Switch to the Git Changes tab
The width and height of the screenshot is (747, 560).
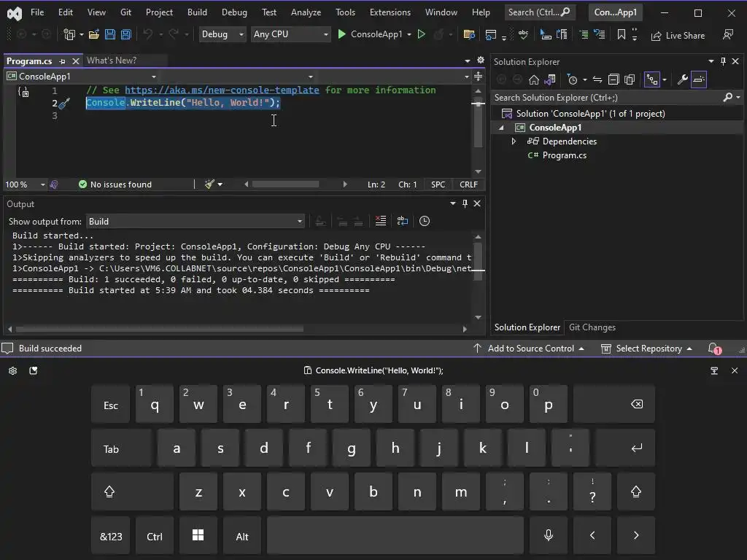[x=592, y=327]
